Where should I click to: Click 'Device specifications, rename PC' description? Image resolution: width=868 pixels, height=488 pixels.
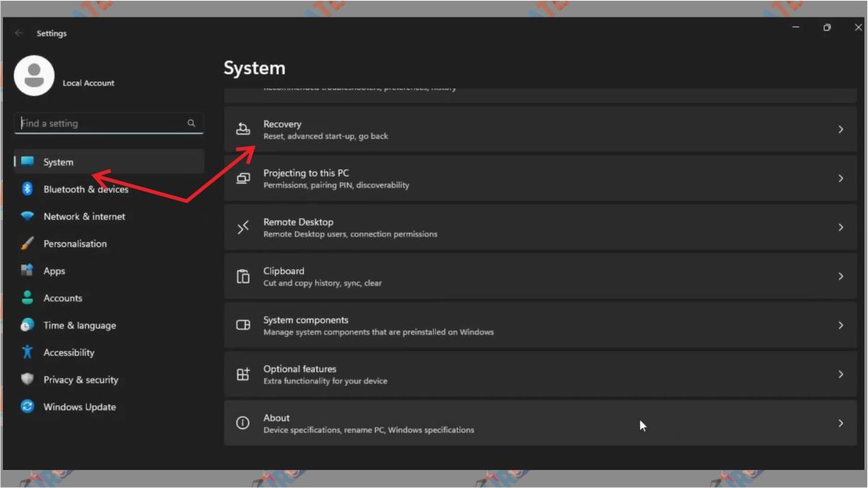[369, 430]
